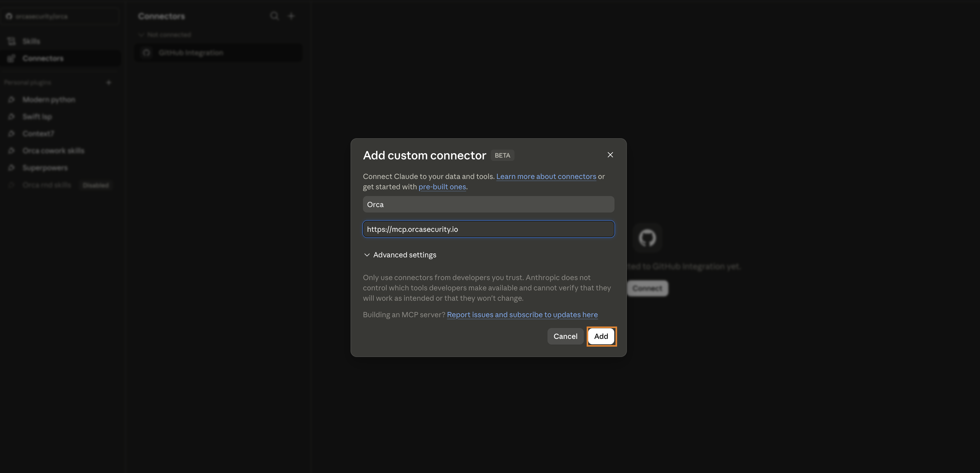Select Skills in the left sidebar
Image resolution: width=980 pixels, height=473 pixels.
pos(60,42)
